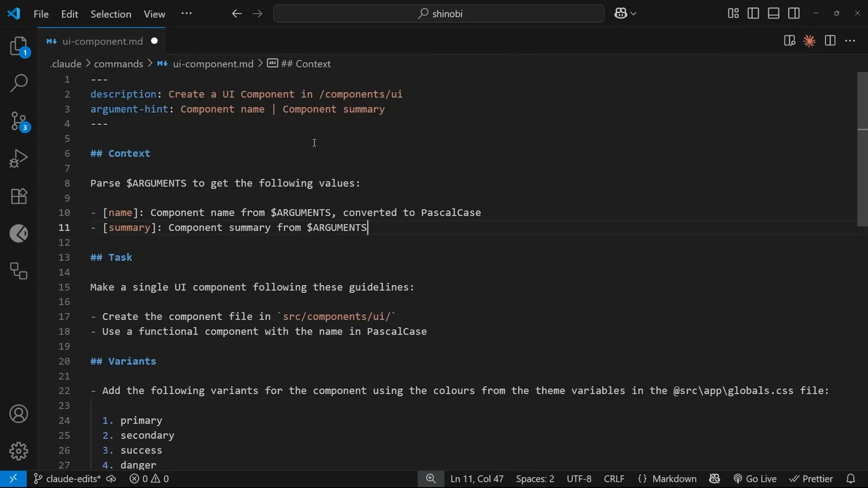Open editor More Actions ellipsis
The width and height of the screenshot is (868, 488).
(850, 41)
